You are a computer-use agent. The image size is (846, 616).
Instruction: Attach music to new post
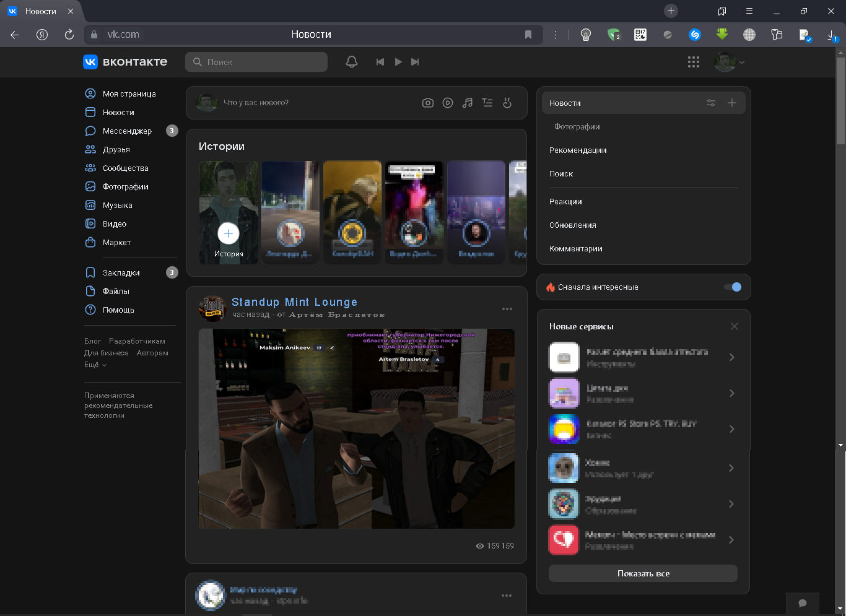[x=468, y=103]
